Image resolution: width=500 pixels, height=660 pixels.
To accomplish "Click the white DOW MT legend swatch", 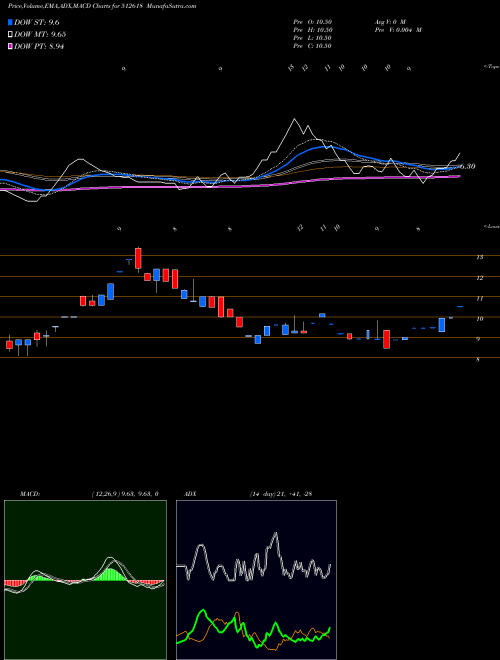I will coord(10,35).
